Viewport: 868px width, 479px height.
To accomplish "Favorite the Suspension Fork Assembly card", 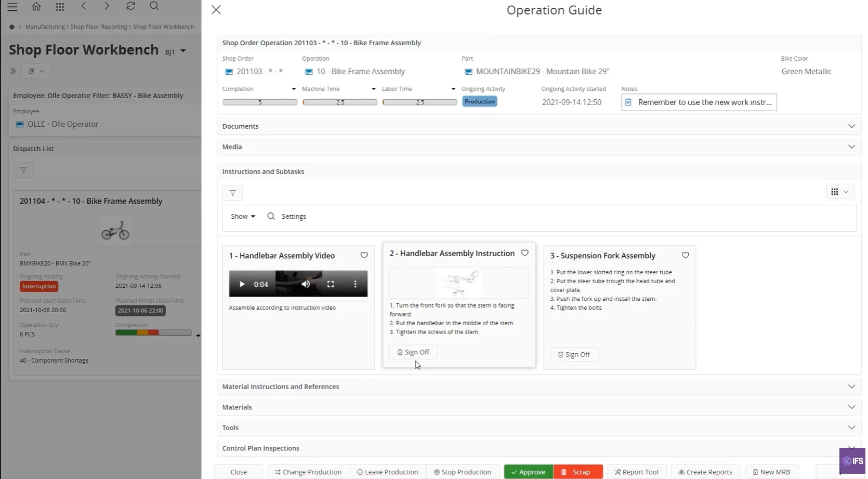I will click(x=685, y=255).
